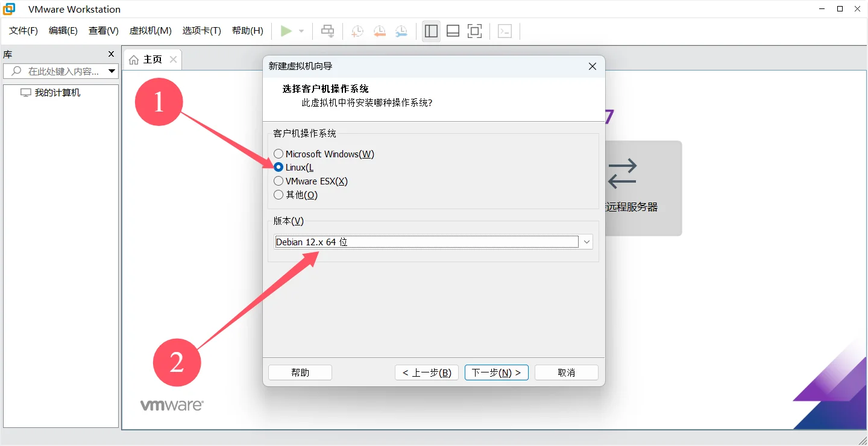Viewport: 868px width, 446px height.
Task: Select the Other OS radio button
Action: click(278, 195)
